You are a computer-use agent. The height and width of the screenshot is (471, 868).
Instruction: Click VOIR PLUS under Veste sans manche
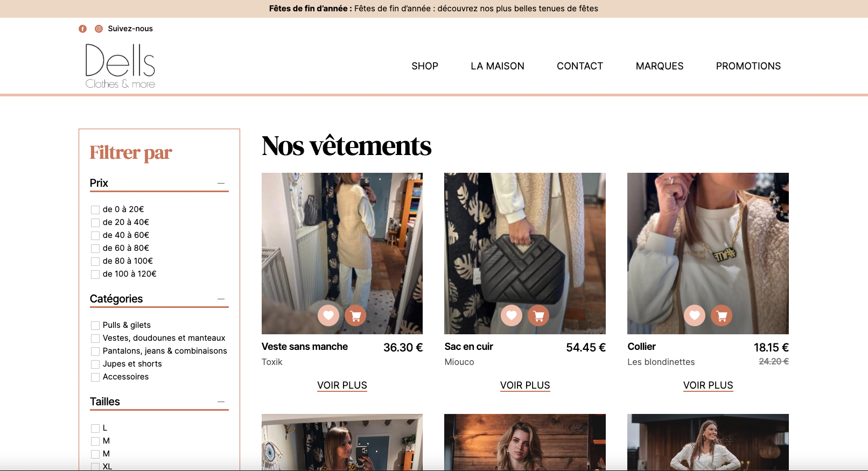(342, 385)
